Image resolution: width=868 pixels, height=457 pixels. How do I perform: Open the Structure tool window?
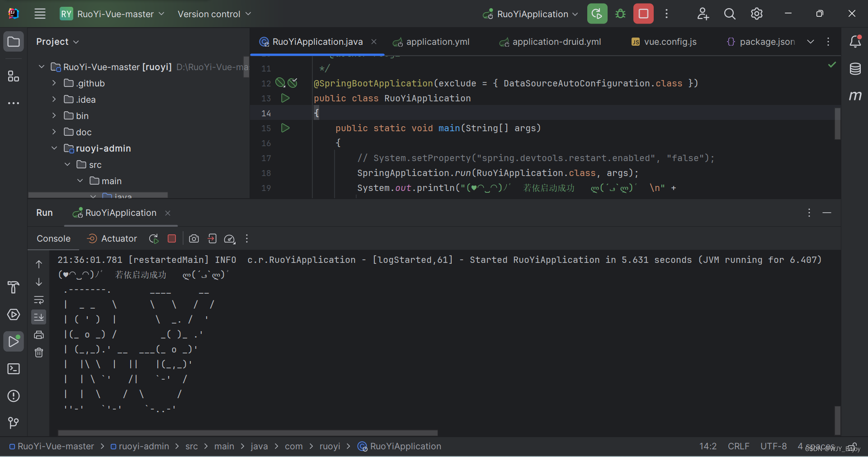coord(14,76)
